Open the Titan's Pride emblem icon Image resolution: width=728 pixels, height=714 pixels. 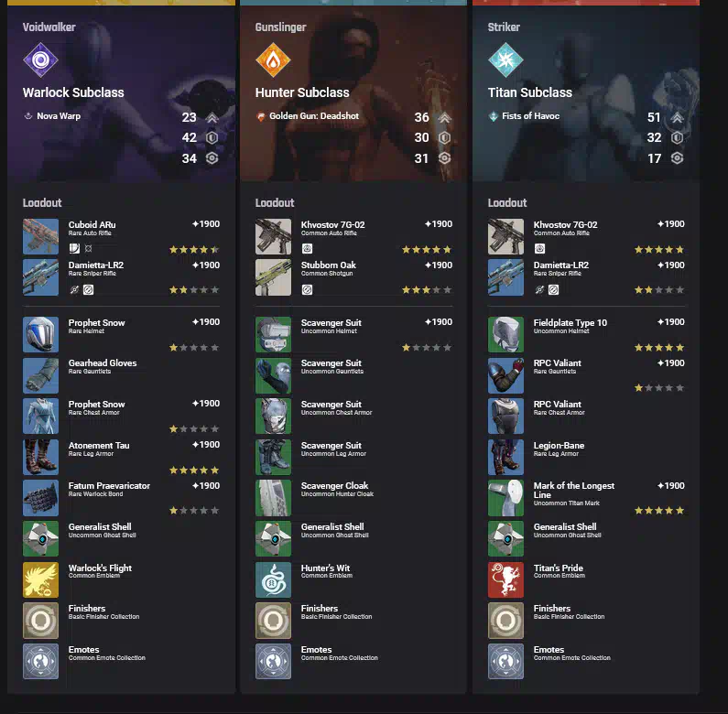[x=506, y=579]
